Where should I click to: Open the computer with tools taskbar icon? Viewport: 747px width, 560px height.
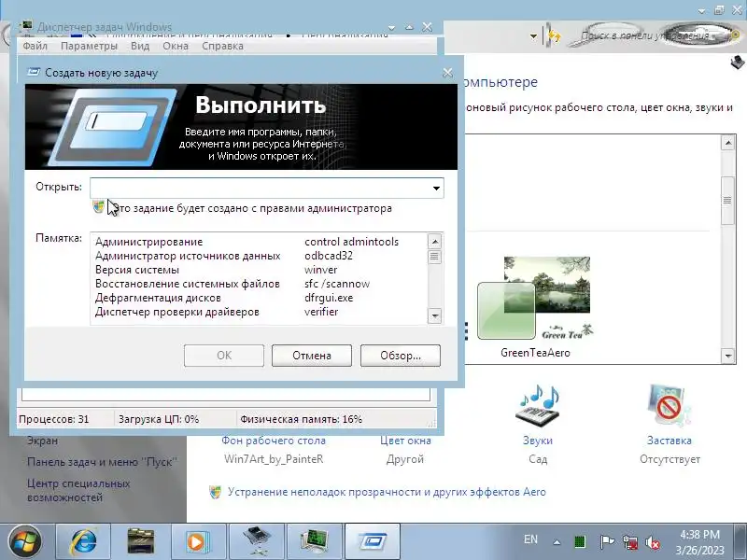tap(257, 542)
